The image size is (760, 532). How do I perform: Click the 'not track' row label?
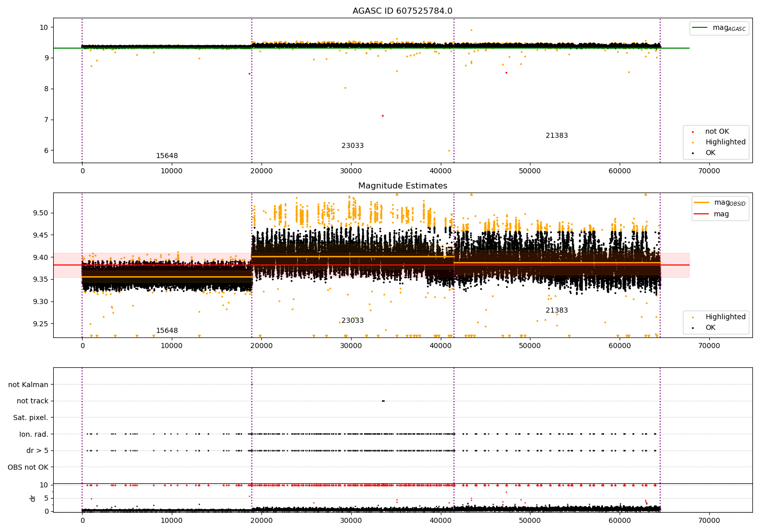click(x=32, y=401)
